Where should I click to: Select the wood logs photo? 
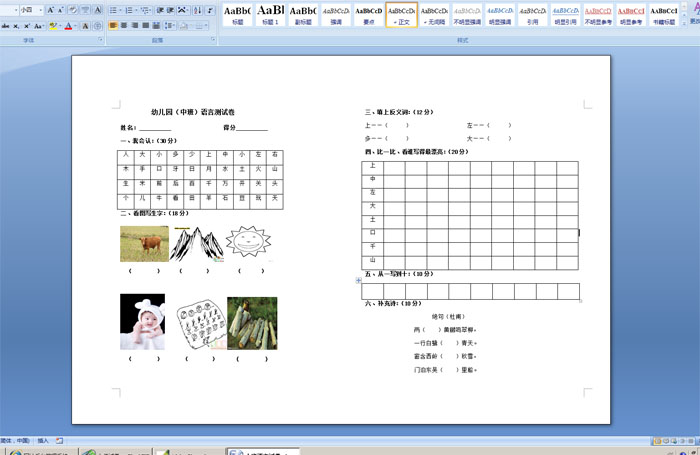252,323
